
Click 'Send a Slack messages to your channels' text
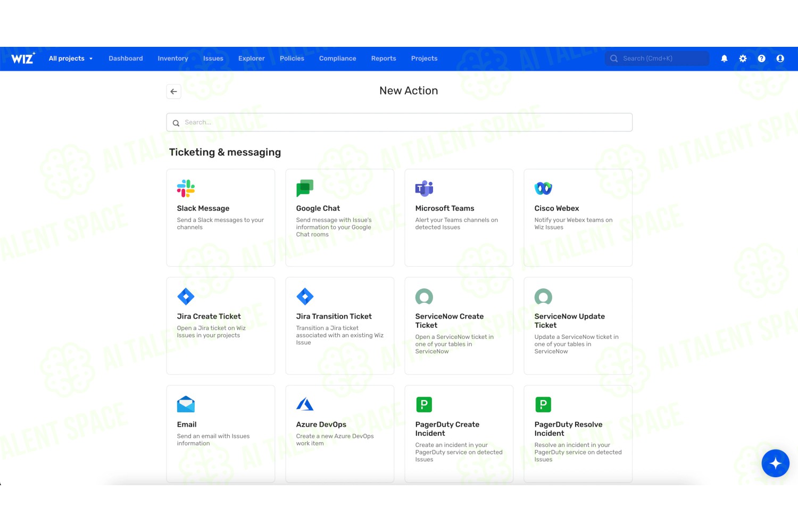[x=220, y=223]
